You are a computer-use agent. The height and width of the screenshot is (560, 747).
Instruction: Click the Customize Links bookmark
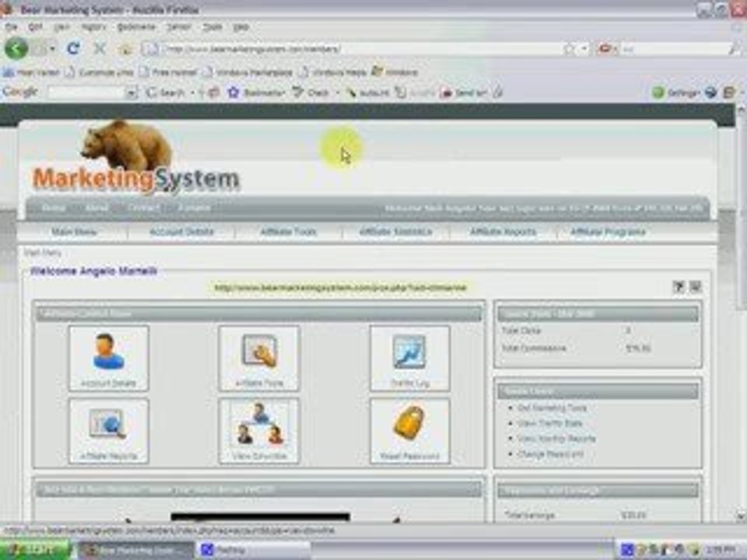[x=100, y=72]
